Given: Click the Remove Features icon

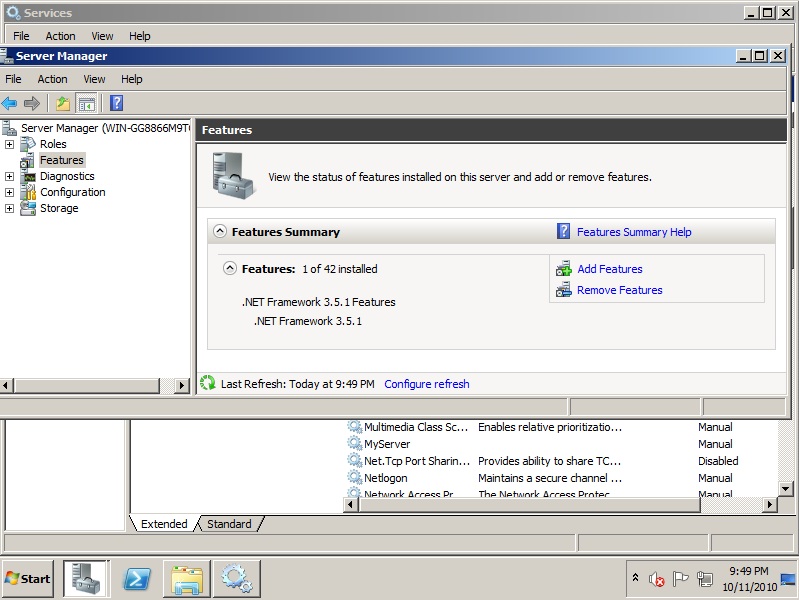Looking at the screenshot, I should click(564, 290).
